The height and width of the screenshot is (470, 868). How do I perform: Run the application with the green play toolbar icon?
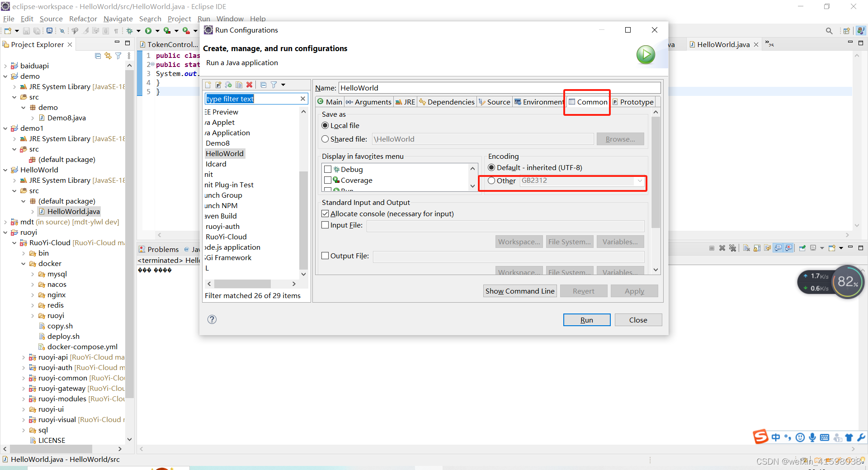pyautogui.click(x=148, y=30)
